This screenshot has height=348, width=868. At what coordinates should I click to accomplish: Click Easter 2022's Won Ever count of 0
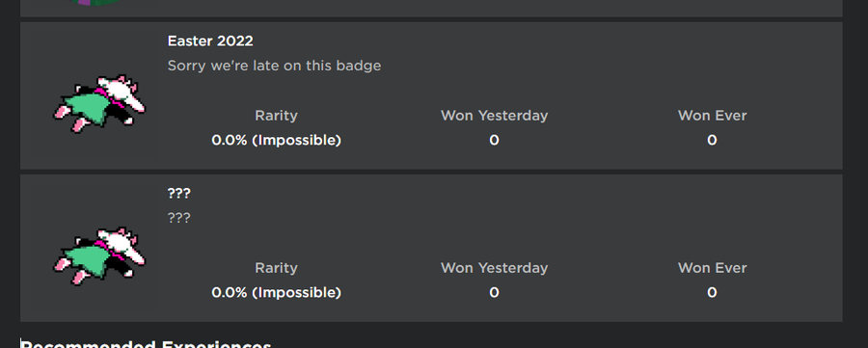(712, 141)
